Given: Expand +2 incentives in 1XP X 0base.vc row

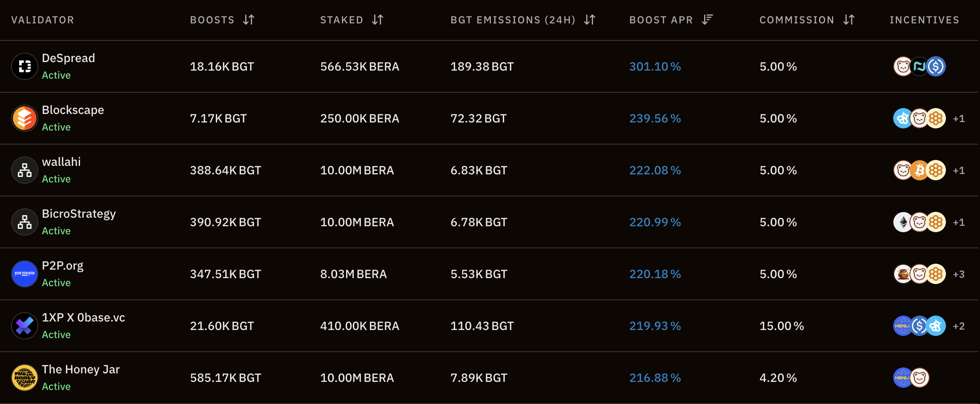Looking at the screenshot, I should point(959,326).
